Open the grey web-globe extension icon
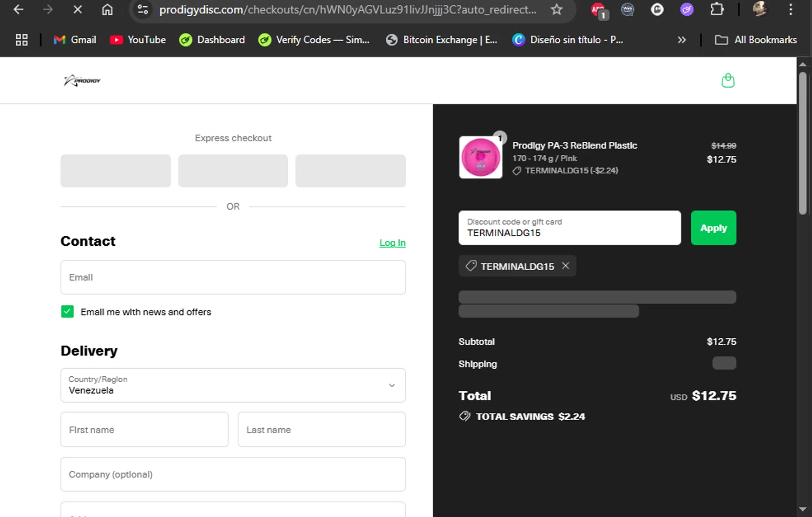 (627, 10)
